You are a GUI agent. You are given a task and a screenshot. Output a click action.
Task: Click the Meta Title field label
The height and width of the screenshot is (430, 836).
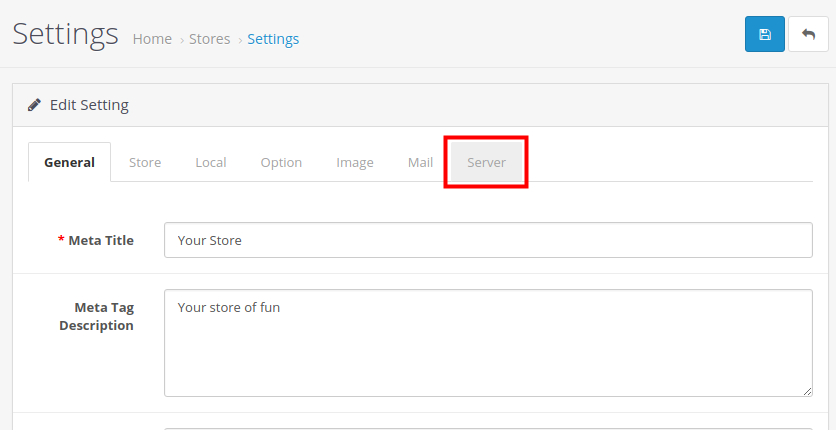click(x=100, y=240)
